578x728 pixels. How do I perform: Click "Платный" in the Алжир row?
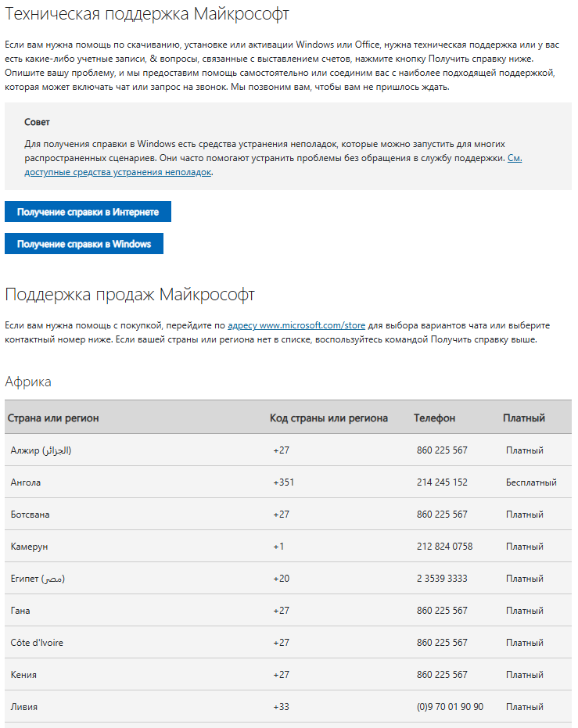[x=525, y=450]
